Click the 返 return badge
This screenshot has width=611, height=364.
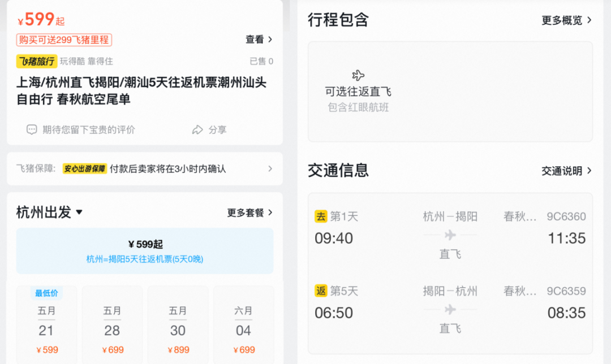tap(321, 291)
